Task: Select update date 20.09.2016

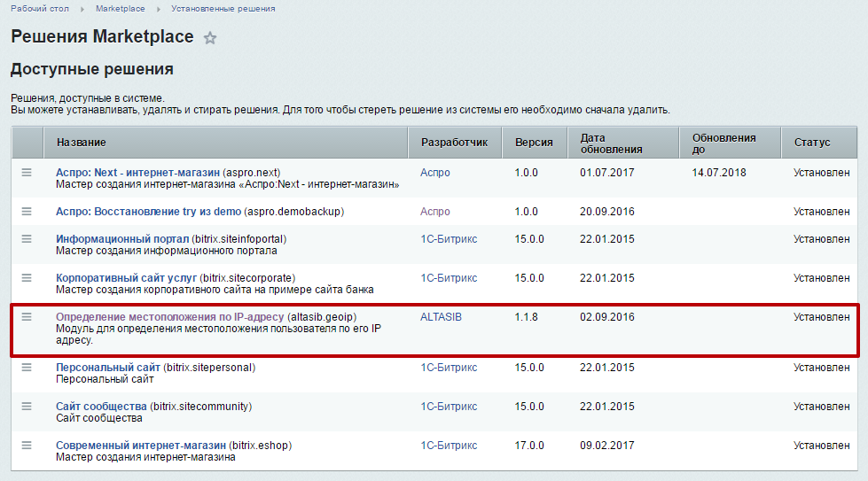Action: coord(607,211)
